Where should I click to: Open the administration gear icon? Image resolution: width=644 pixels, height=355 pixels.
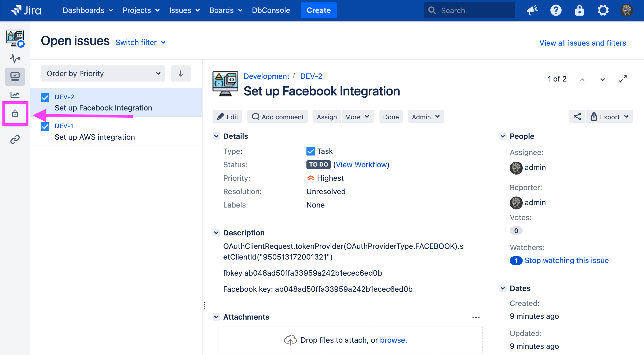pos(603,10)
